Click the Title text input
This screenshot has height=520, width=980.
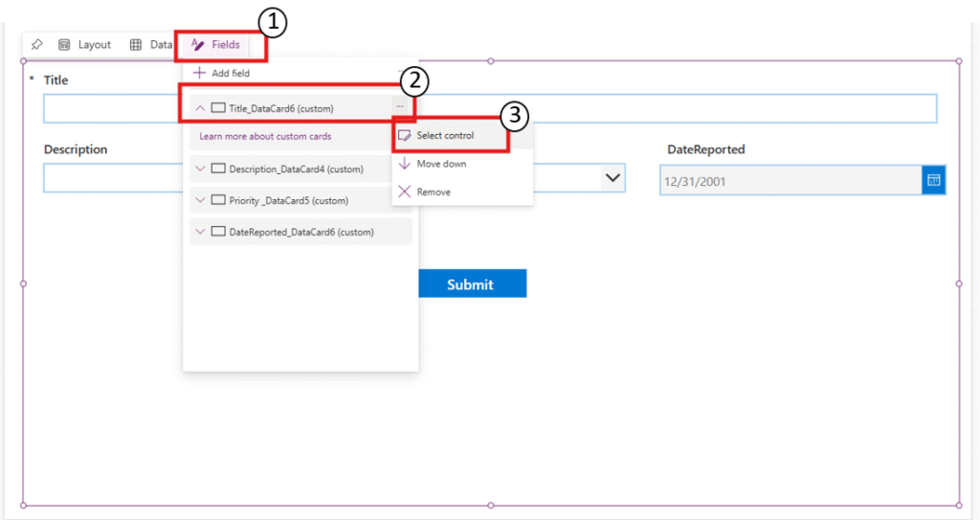(x=490, y=108)
